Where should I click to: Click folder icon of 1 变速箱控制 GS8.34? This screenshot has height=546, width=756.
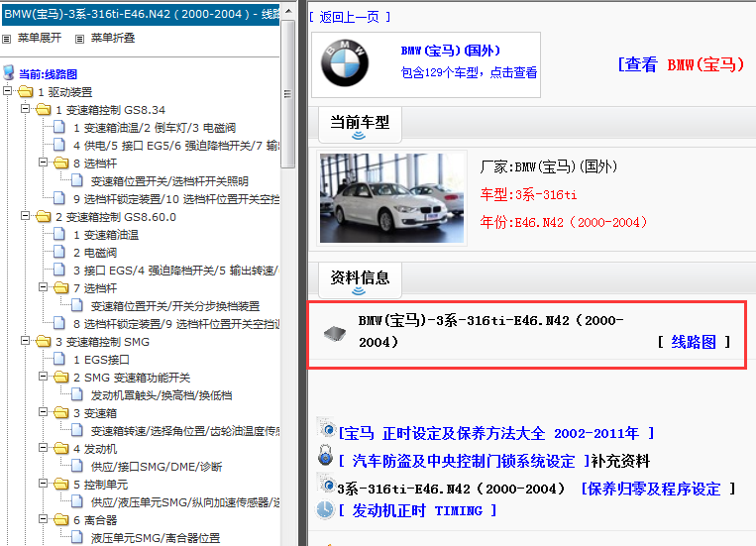(x=43, y=109)
